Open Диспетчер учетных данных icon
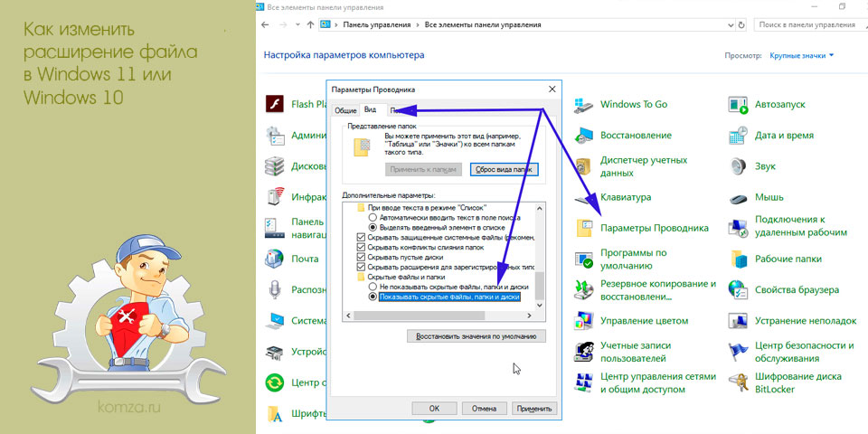Viewport: 868px width, 434px height. (583, 166)
